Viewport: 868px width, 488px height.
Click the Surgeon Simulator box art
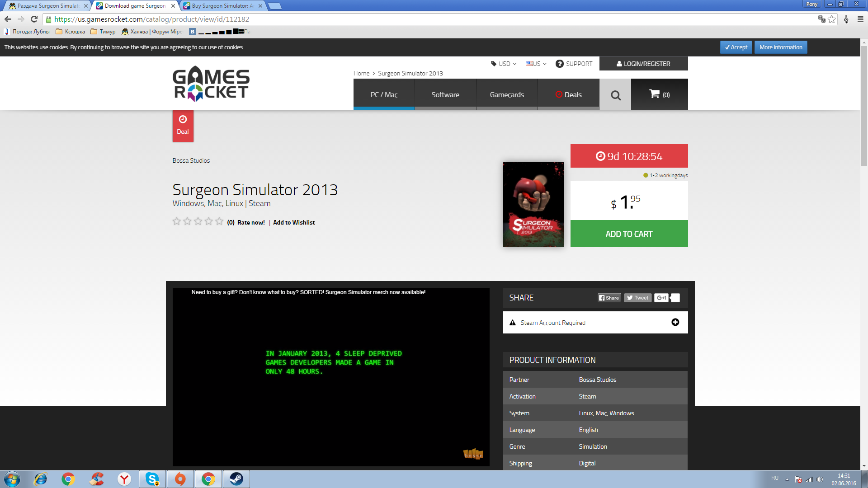[x=533, y=204]
